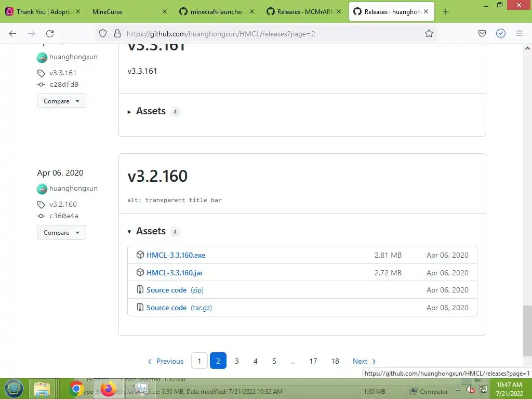Open commit c360a4a
The image size is (532, 399).
pos(64,216)
